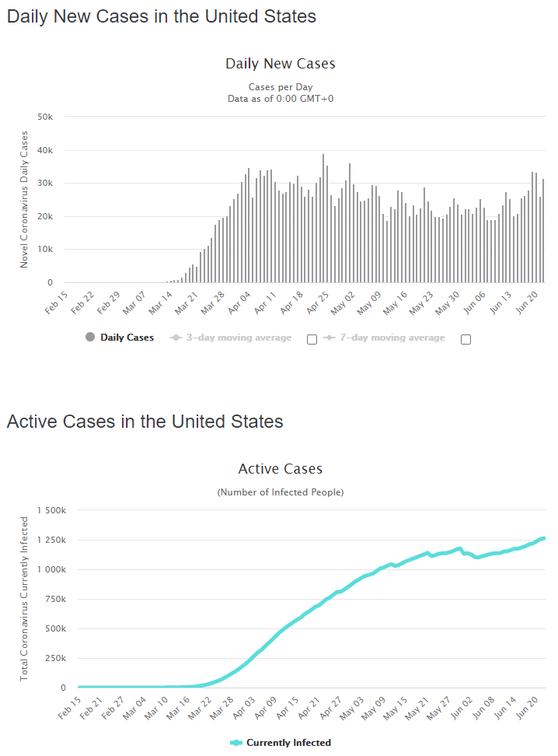
Task: Toggle the Daily Cases legend label
Action: [x=127, y=338]
